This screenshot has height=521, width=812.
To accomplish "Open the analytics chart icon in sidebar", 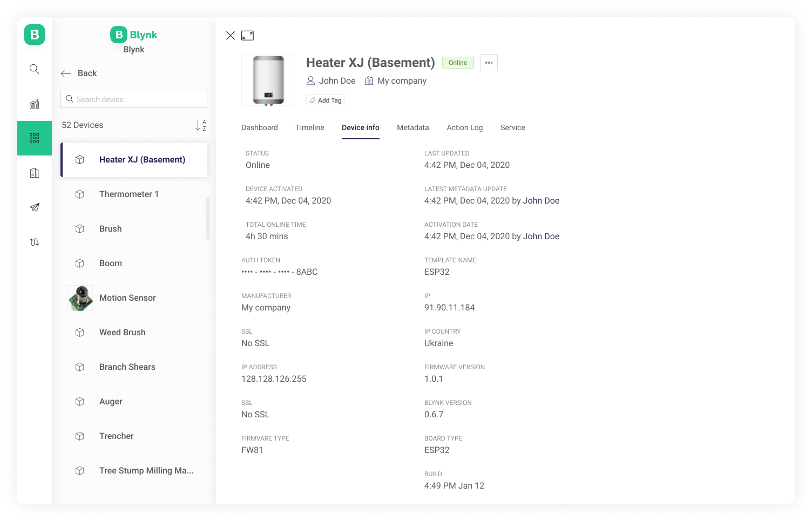I will pos(35,104).
